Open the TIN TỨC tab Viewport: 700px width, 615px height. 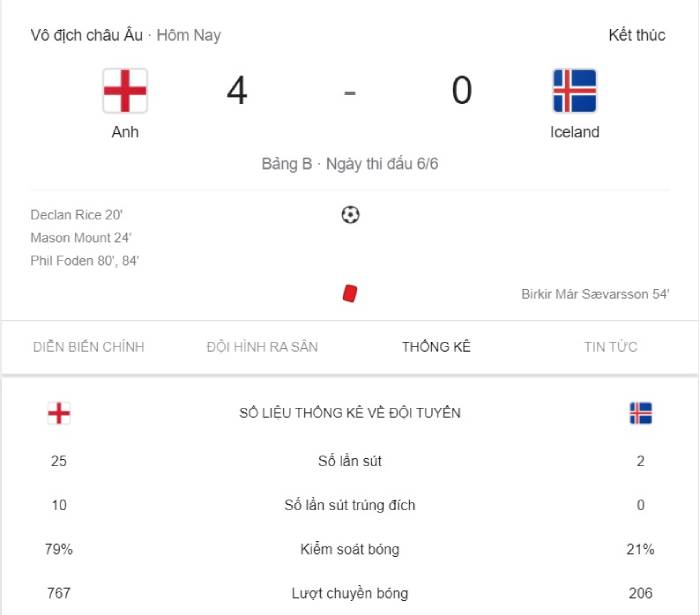click(611, 347)
